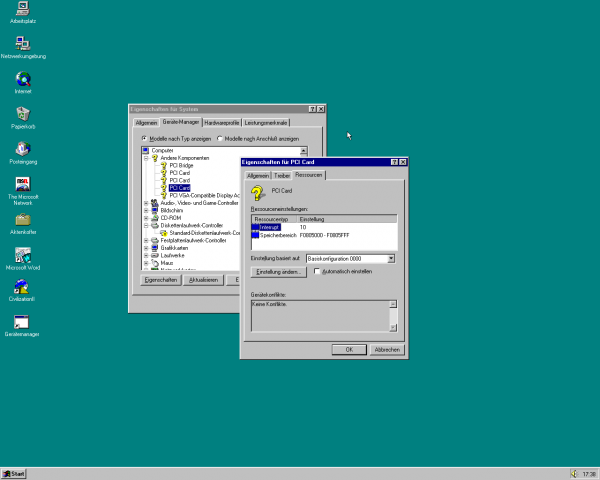Enable Automatisch einstellen checkbox

[317, 271]
